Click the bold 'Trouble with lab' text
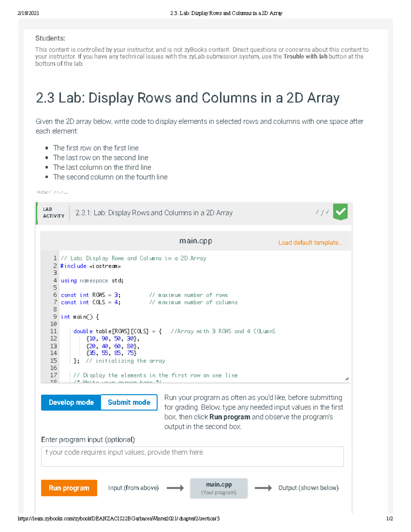This screenshot has width=411, height=532. coord(305,57)
